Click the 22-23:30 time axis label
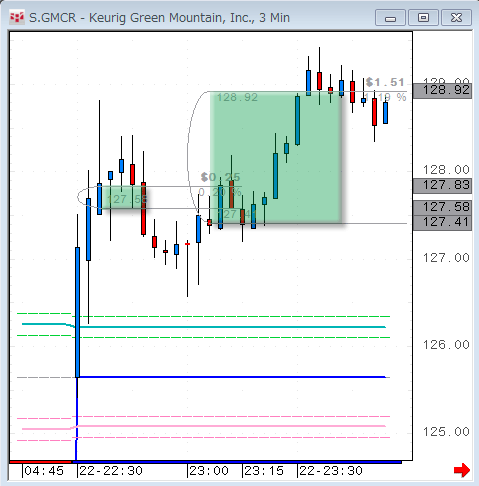 [x=331, y=471]
